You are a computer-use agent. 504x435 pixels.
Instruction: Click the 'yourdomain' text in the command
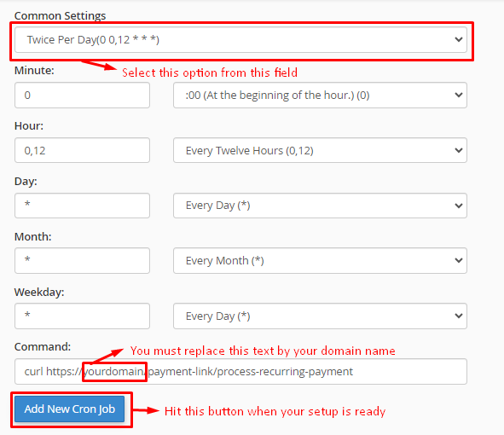[113, 372]
